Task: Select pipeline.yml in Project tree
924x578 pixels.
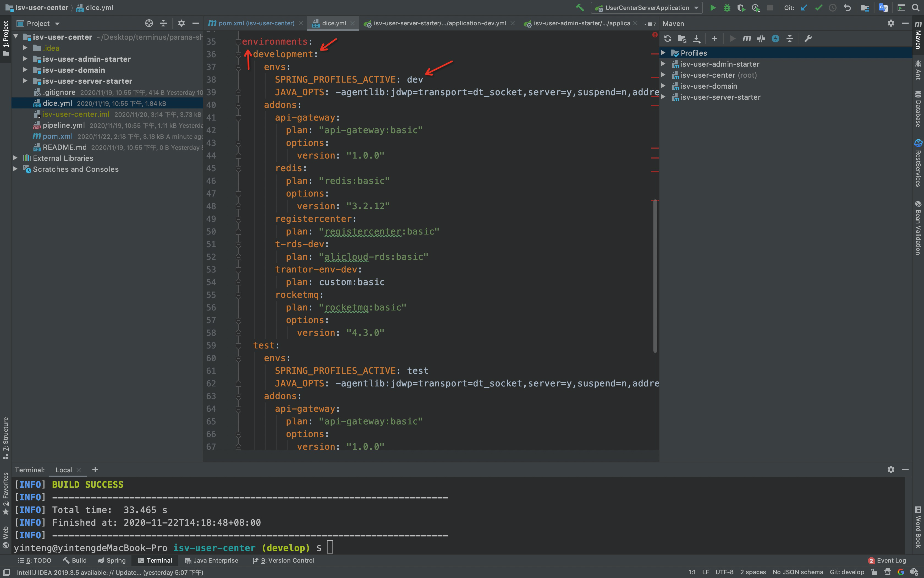Action: click(64, 125)
